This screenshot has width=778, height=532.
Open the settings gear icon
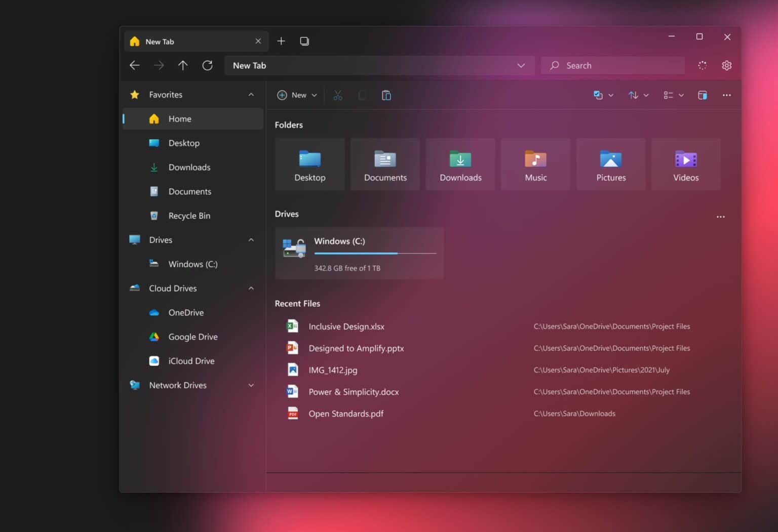[726, 65]
